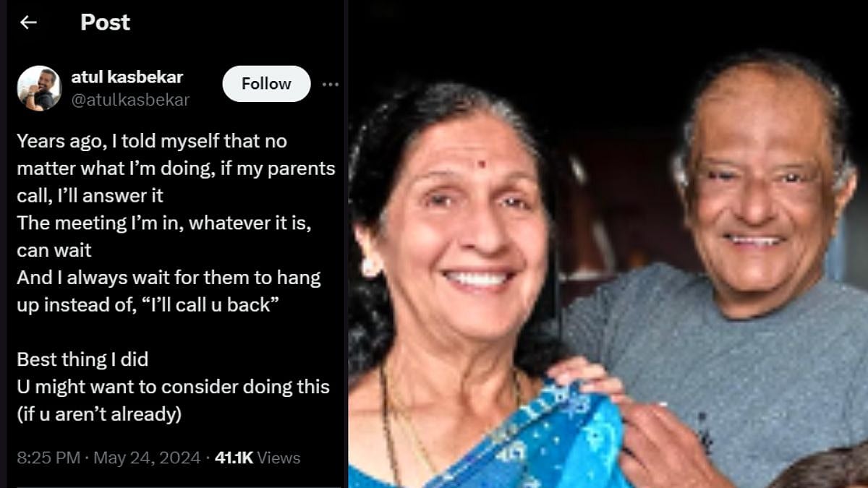
Task: Open the photo of the elderly couple
Action: tap(608, 244)
